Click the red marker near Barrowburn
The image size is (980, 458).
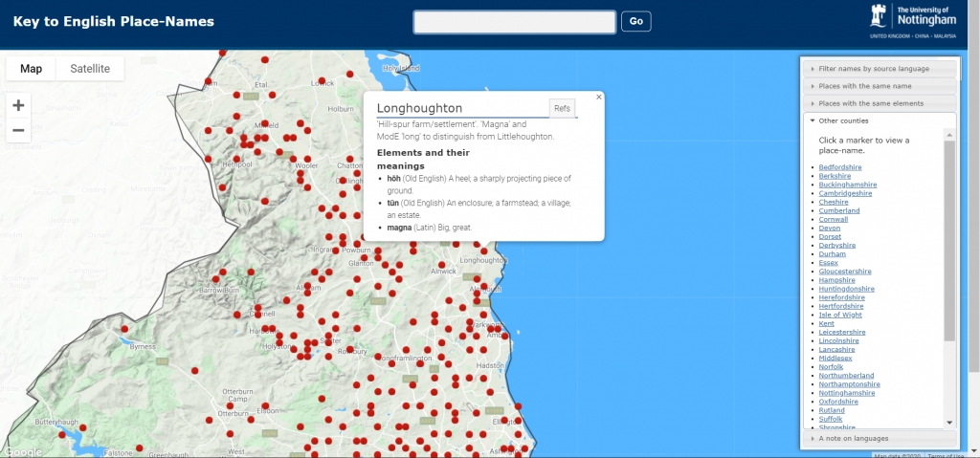pos(215,279)
